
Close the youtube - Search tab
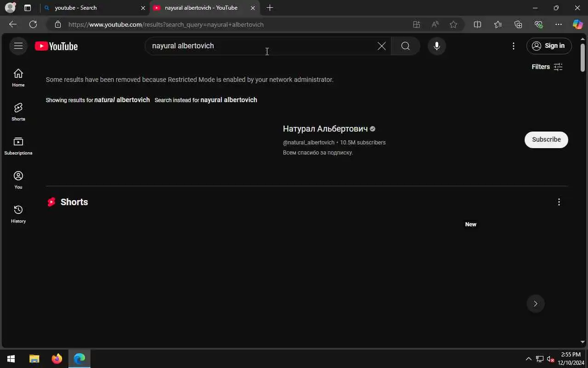pos(143,8)
